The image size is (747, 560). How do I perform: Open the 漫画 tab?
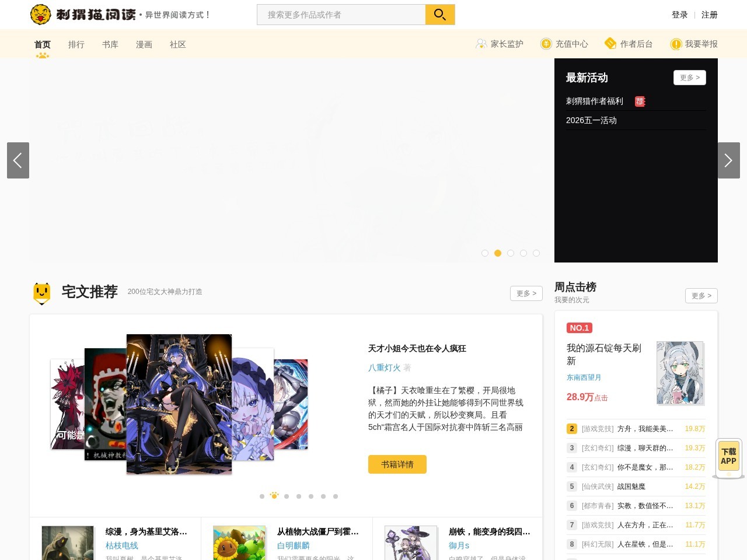coord(144,44)
